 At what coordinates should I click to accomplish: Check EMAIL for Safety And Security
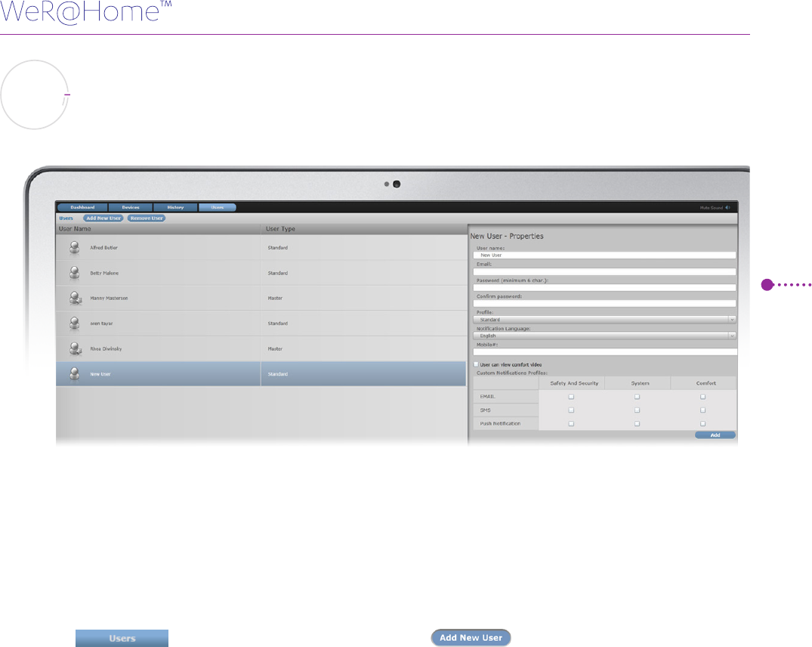[x=571, y=397]
